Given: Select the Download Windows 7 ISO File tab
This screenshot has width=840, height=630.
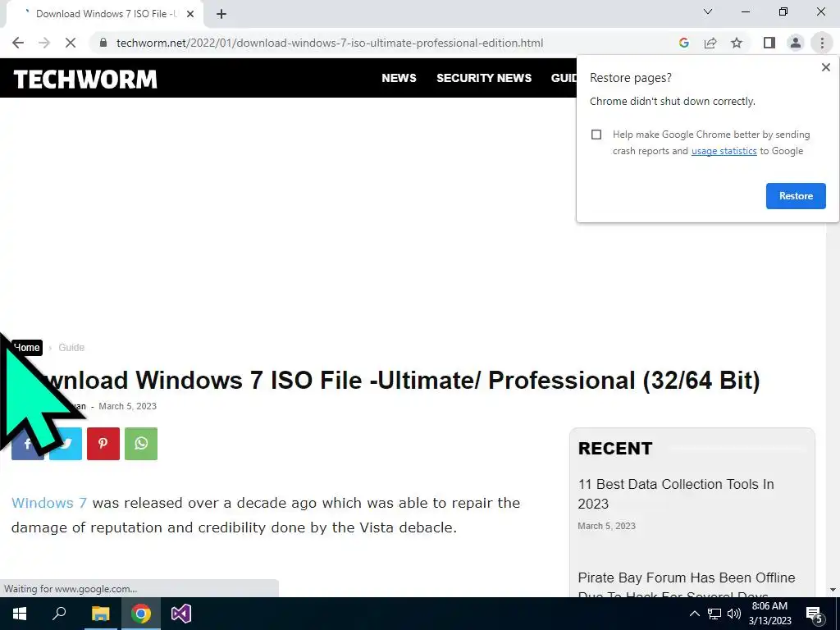Looking at the screenshot, I should point(104,14).
